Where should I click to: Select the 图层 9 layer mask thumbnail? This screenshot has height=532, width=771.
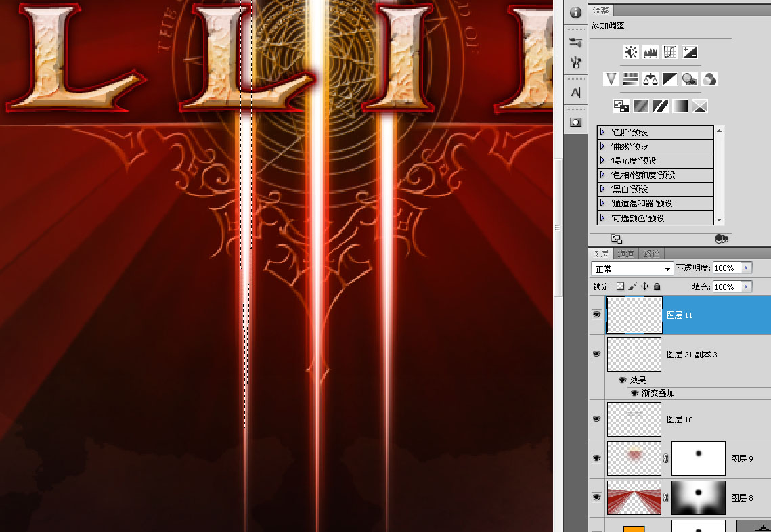point(698,458)
